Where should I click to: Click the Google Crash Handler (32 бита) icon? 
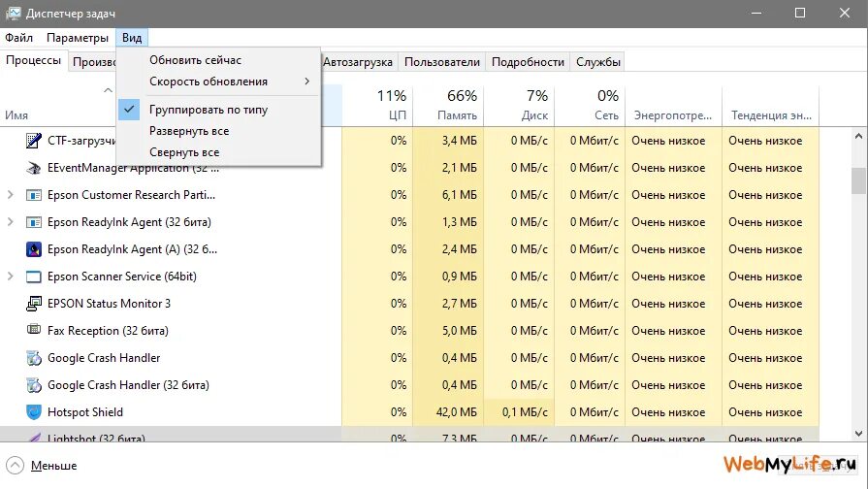pyautogui.click(x=34, y=385)
